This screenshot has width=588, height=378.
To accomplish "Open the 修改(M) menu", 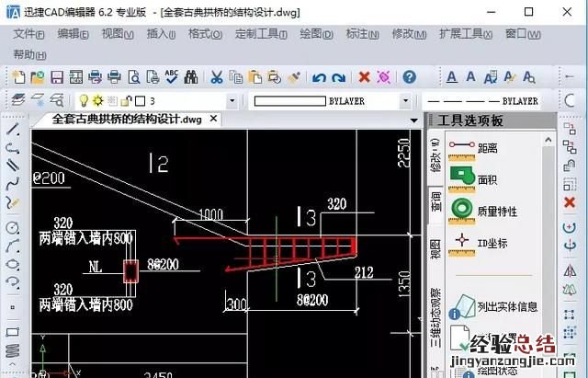I will pos(409,34).
